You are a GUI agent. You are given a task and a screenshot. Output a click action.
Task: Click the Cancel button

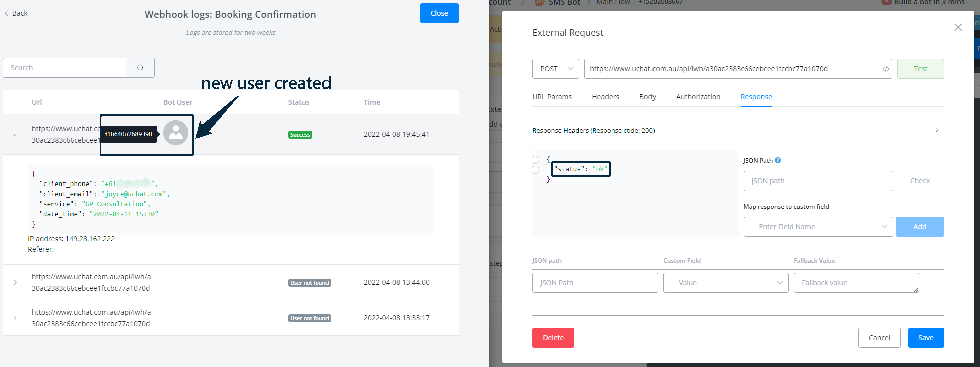pos(879,338)
